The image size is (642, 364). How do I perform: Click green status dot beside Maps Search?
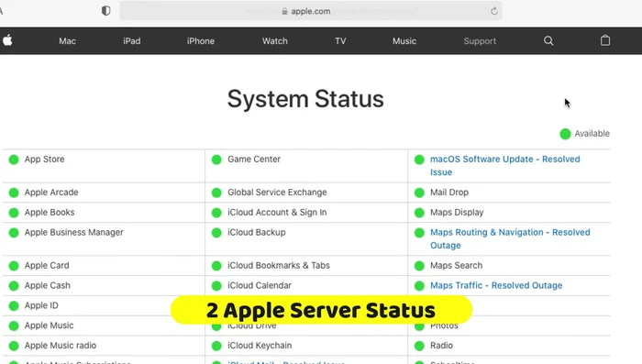[x=419, y=266]
